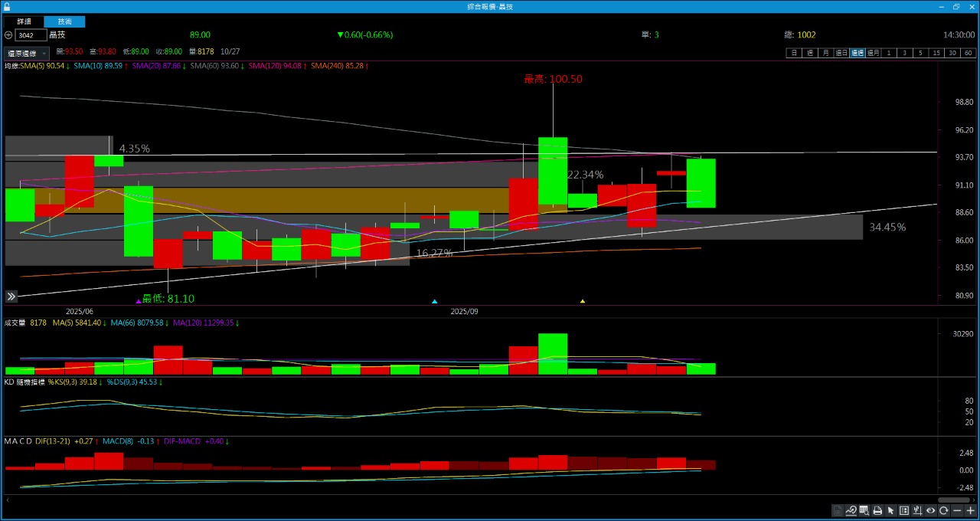This screenshot has width=980, height=521.
Task: Open the drawing trend-line tool icon
Action: (x=851, y=510)
